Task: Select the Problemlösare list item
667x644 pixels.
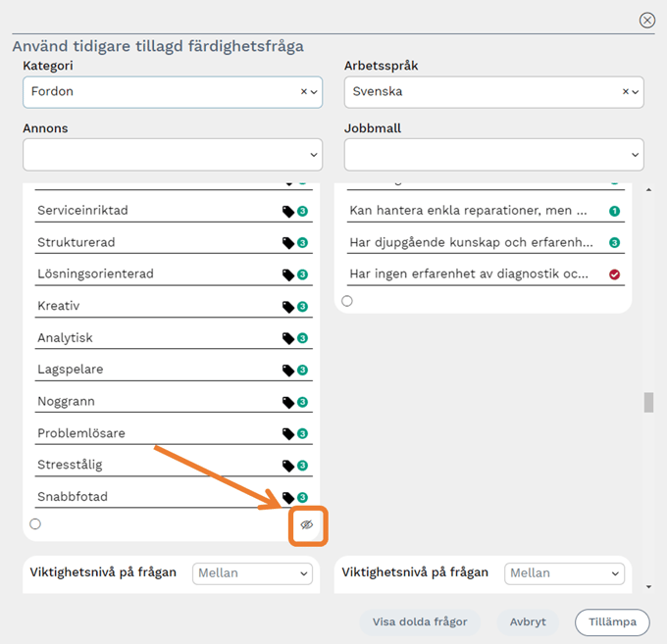Action: coord(81,433)
